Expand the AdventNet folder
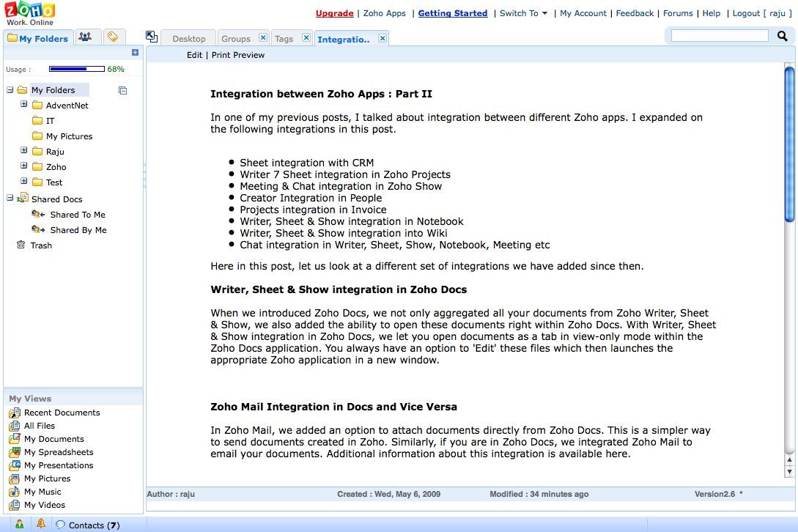This screenshot has width=798, height=532. (x=24, y=105)
